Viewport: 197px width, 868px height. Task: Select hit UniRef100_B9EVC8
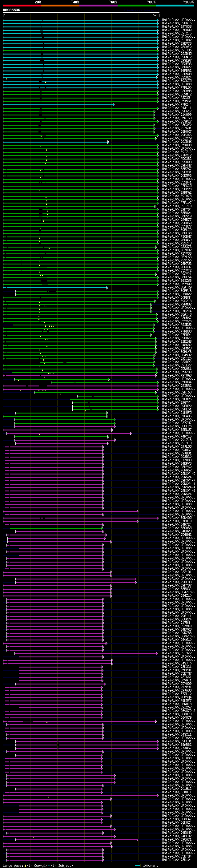[177, 43]
